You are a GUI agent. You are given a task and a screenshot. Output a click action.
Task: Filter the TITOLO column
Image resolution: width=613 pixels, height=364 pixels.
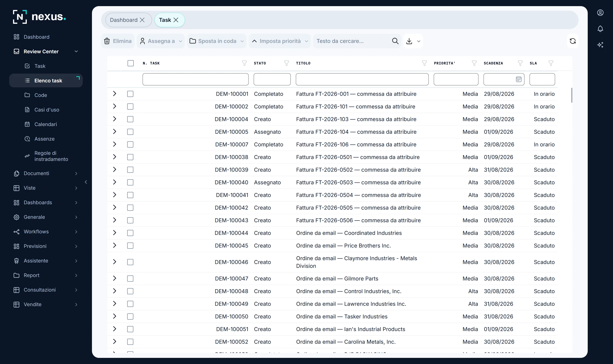(425, 63)
